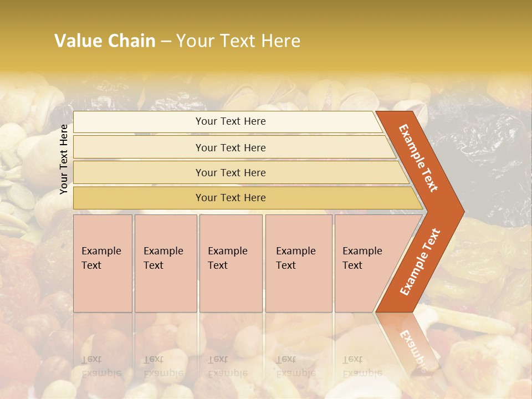The image size is (532, 399).
Task: Select the first 'Example Text' pink box
Action: pyautogui.click(x=103, y=263)
